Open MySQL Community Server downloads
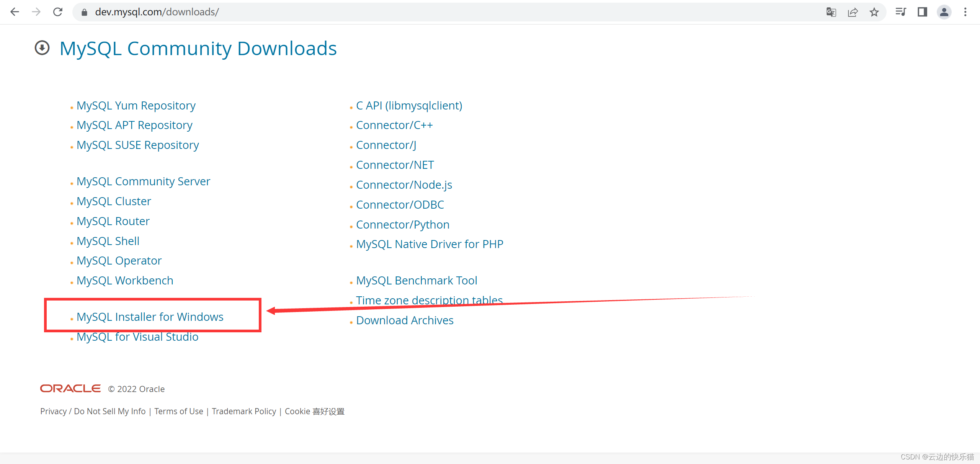This screenshot has height=464, width=980. [143, 181]
